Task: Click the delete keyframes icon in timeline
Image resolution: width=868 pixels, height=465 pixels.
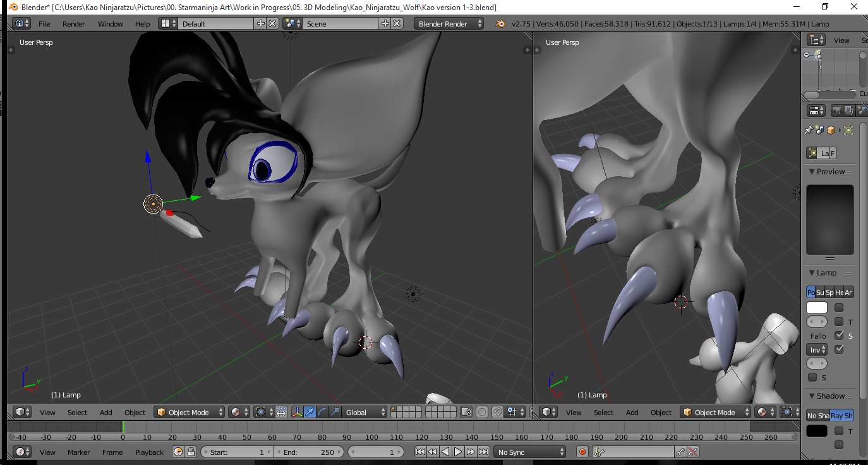Action: click(693, 452)
